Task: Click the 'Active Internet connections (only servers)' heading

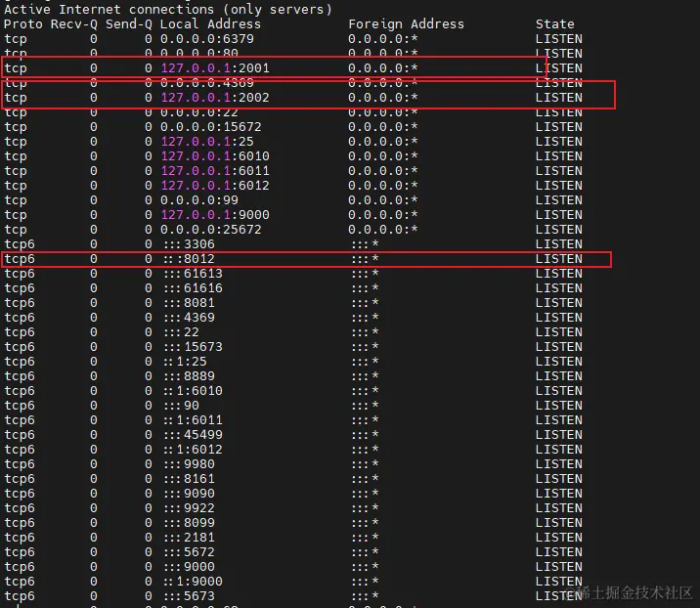Action: point(168,10)
